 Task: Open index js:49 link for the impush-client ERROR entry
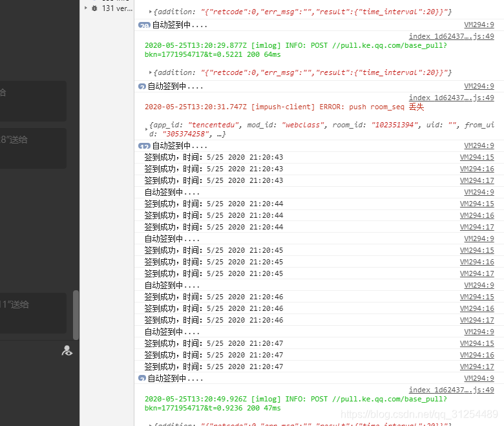tap(451, 98)
